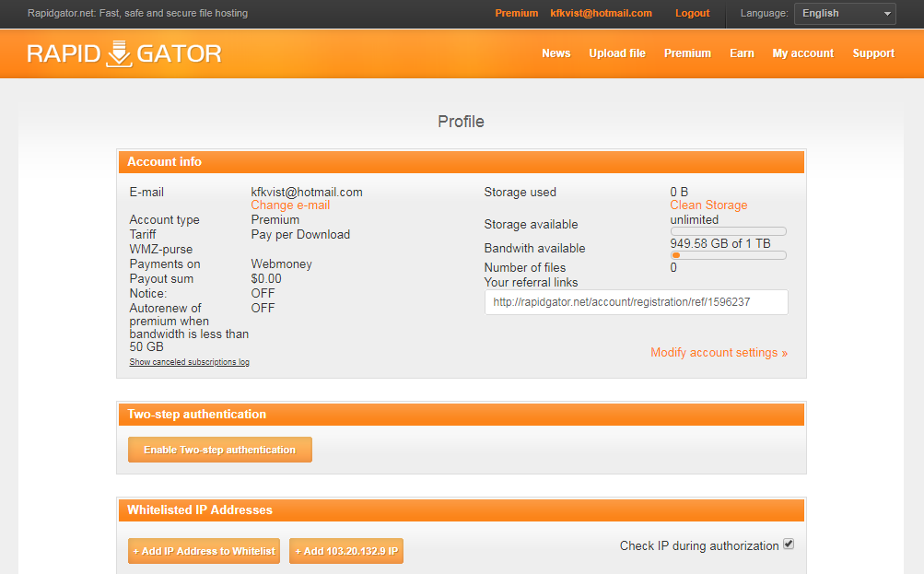Click the 'Rapidgator.net: Fast, safe and secure' tagline
924x574 pixels.
138,13
